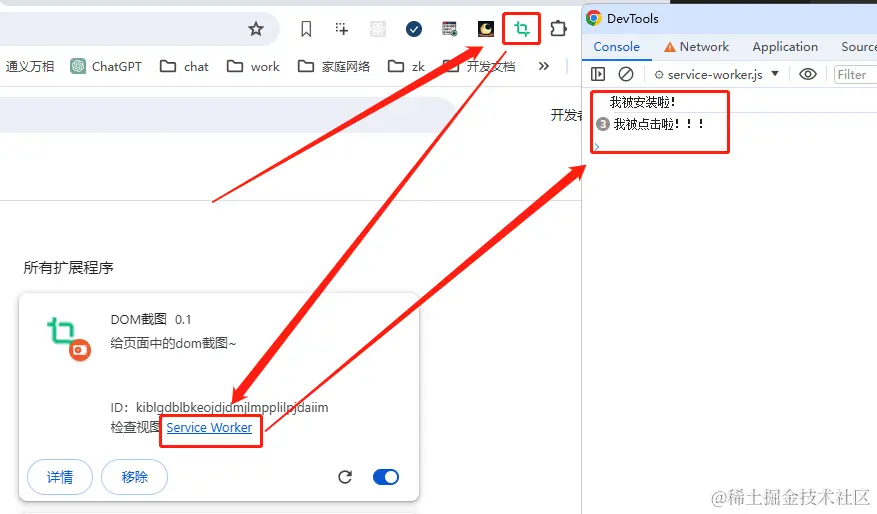
Task: Open the work bookmarks folder
Action: click(253, 67)
